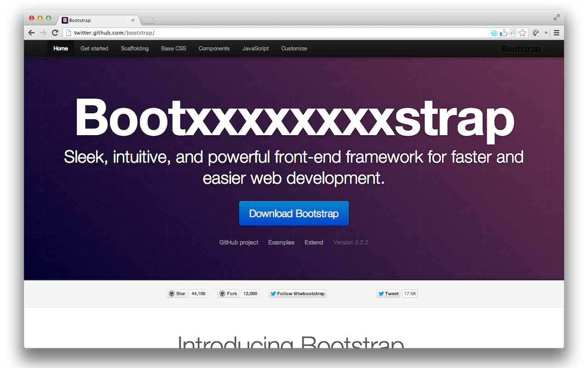Go back with the browser back arrow
This screenshot has width=588, height=368.
click(31, 33)
